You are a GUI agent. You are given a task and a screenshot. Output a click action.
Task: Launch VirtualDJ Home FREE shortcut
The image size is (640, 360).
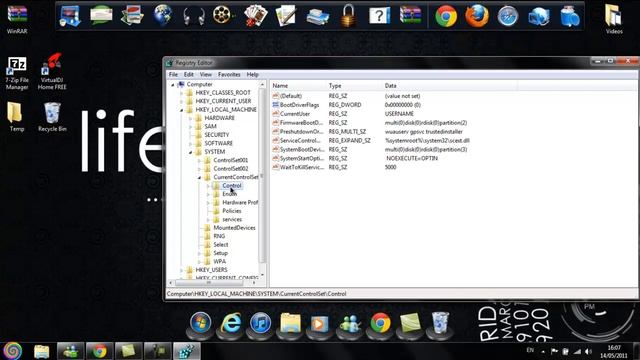52,72
